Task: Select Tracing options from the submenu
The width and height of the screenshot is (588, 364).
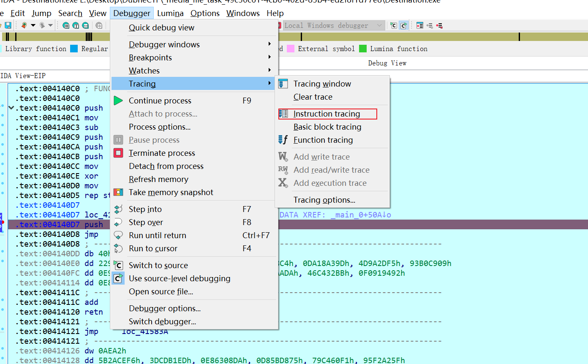Action: (324, 200)
